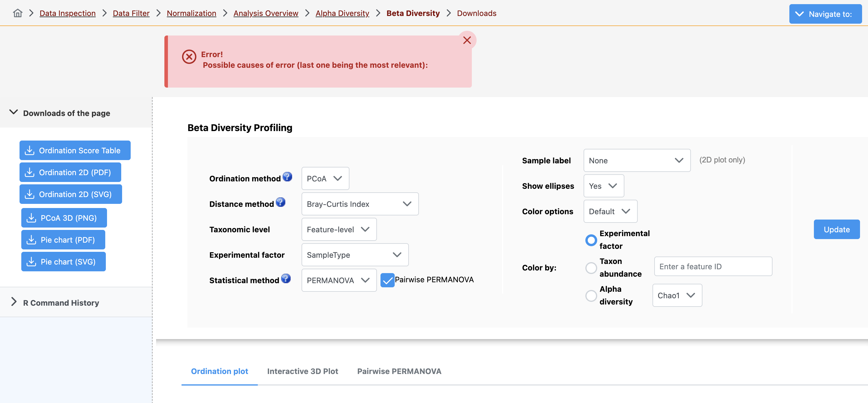Uncheck the Pairwise PERMANOVA checkbox

[x=387, y=280]
